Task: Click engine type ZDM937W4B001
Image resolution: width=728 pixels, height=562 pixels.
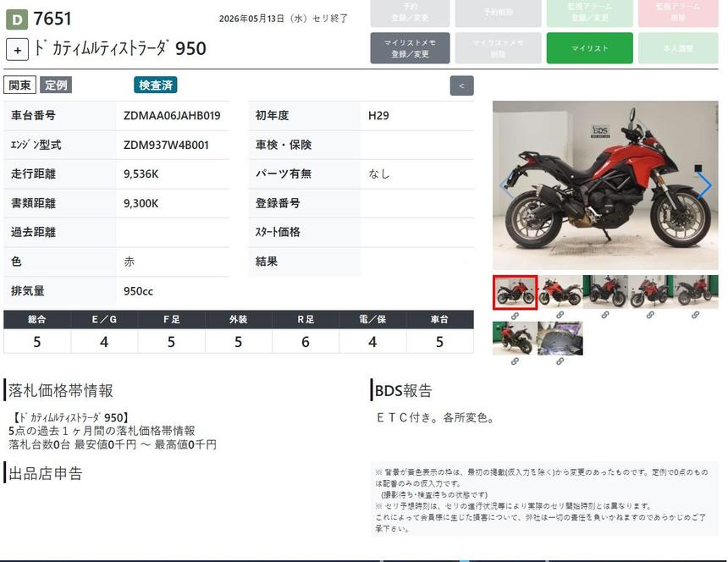Action: click(x=166, y=146)
